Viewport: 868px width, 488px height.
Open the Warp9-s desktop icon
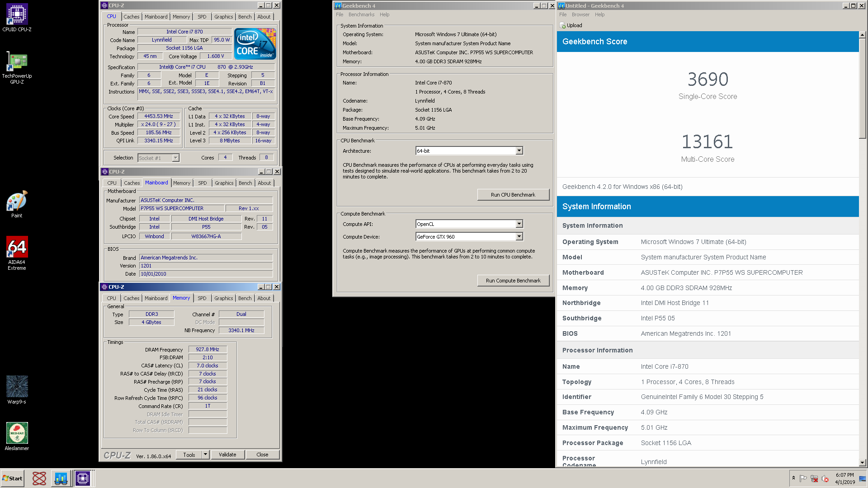[17, 390]
